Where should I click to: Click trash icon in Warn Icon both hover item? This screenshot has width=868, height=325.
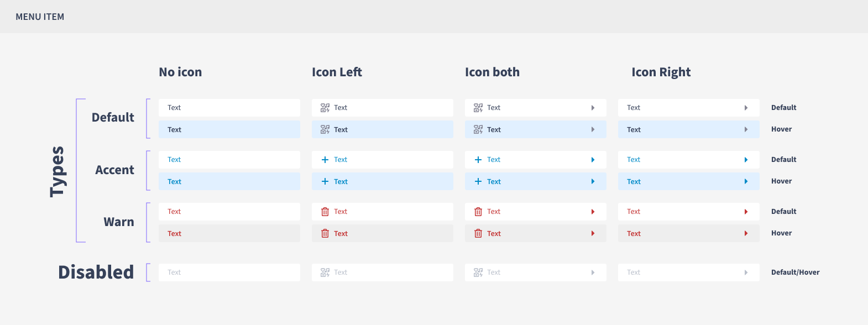(x=478, y=234)
